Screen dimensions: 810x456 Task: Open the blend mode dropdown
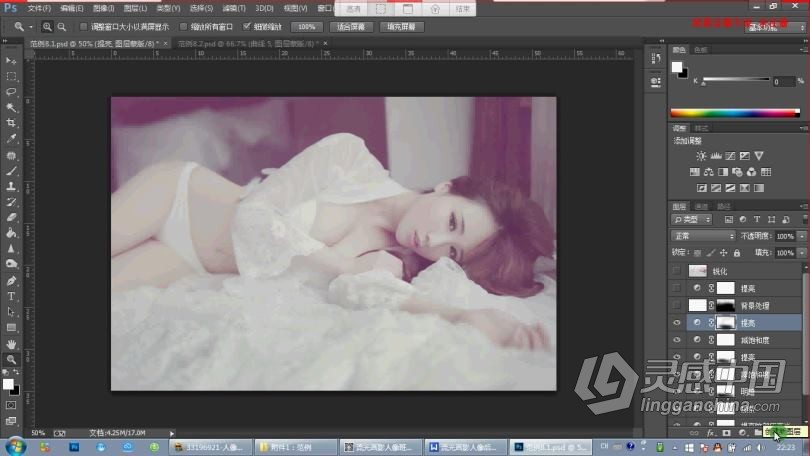(x=703, y=236)
